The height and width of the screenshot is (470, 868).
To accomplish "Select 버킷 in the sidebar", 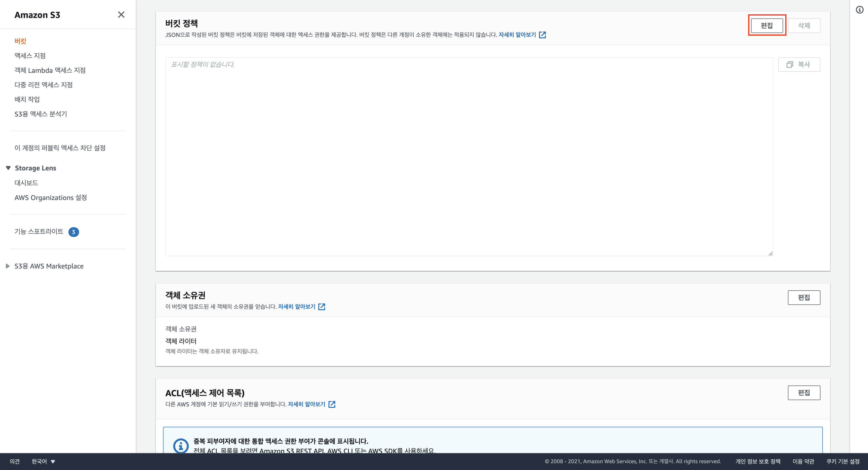I will point(20,41).
